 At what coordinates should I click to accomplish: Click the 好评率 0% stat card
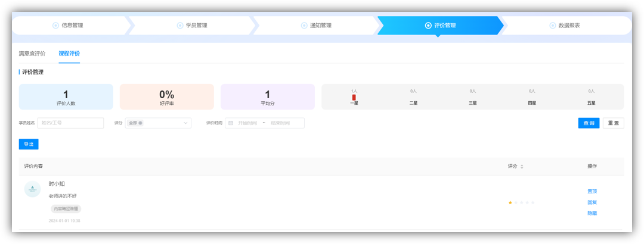167,97
